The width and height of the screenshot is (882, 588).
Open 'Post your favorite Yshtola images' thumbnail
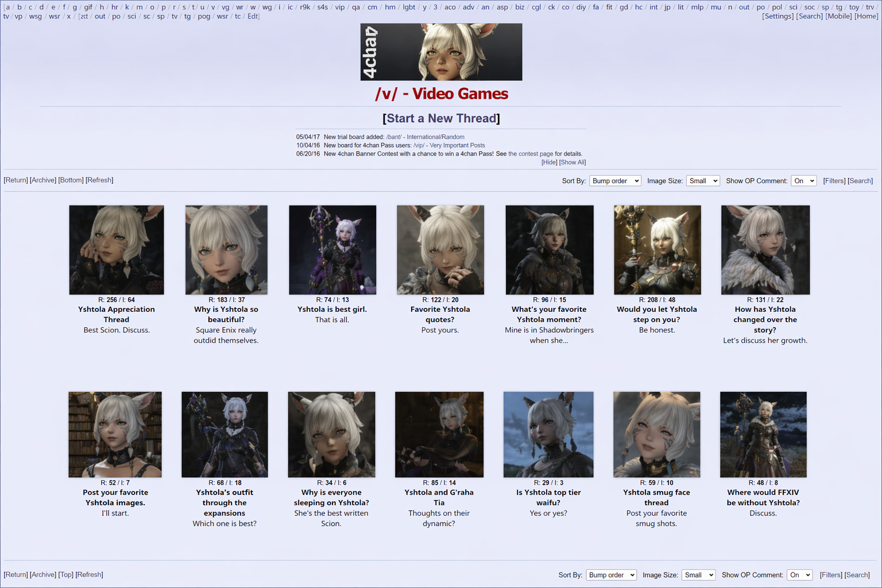coord(115,435)
